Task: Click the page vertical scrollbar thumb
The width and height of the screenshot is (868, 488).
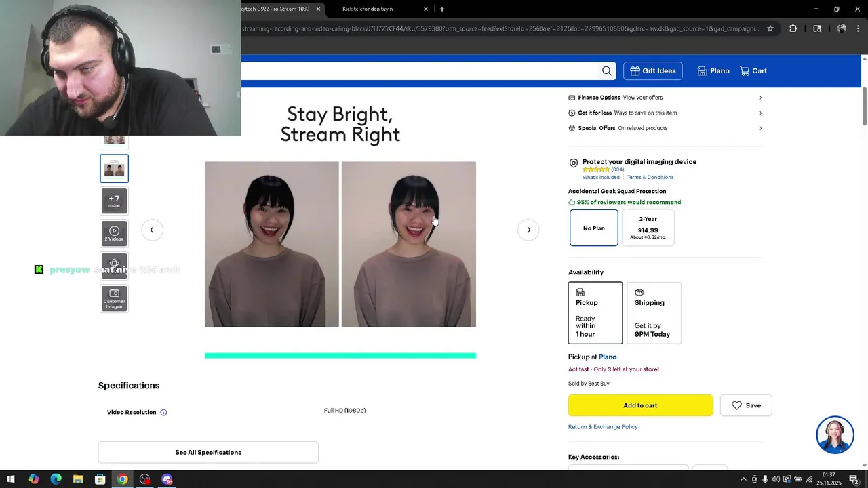Action: (x=865, y=105)
